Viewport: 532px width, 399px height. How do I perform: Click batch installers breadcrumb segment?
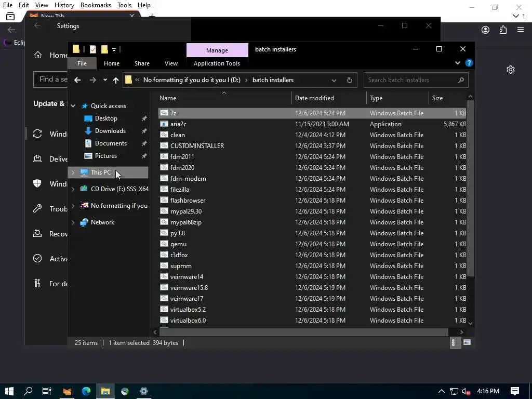(x=273, y=80)
